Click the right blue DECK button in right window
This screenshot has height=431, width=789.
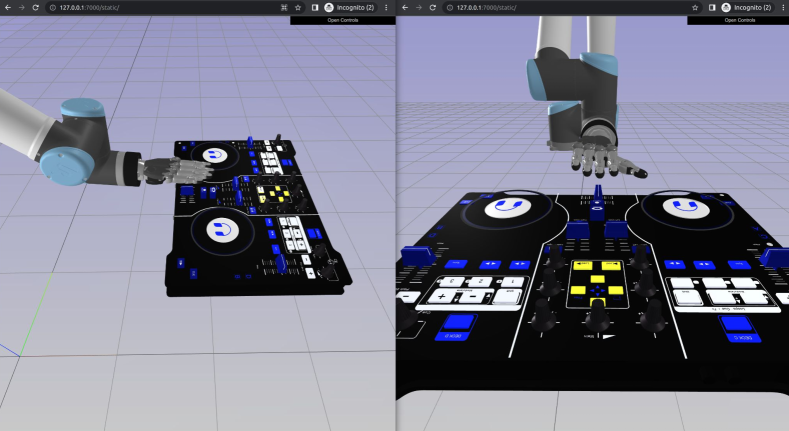(x=740, y=329)
